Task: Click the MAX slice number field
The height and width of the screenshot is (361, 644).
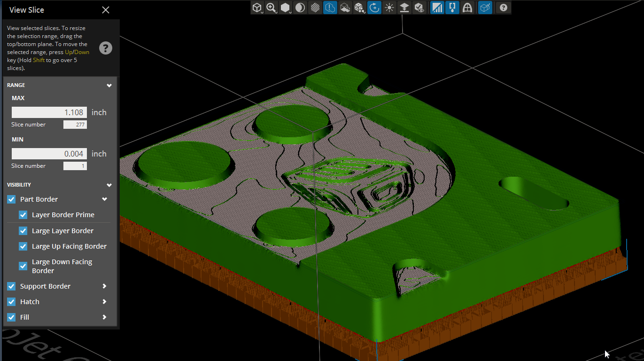Action: [75, 125]
